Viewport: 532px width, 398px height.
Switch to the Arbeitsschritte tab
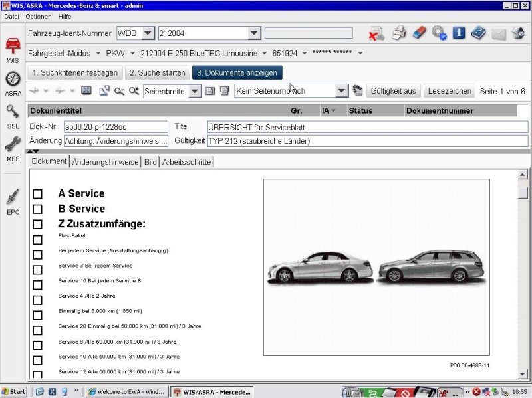187,162
